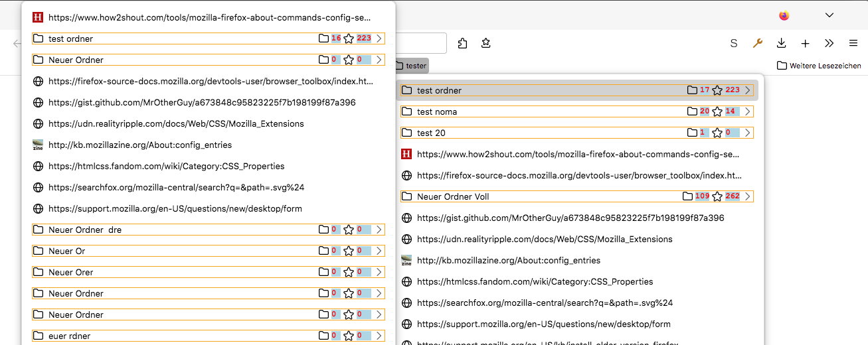Click the URL address input field
868x345 pixels.
tap(421, 43)
